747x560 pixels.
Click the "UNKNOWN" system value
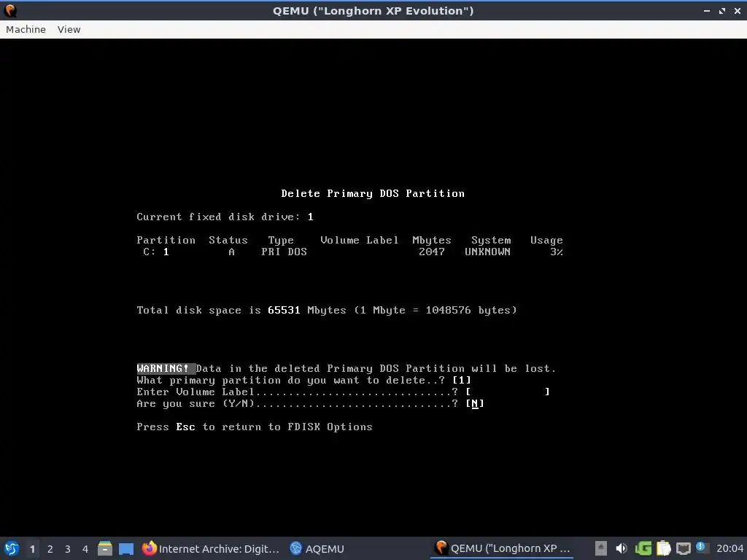(487, 252)
